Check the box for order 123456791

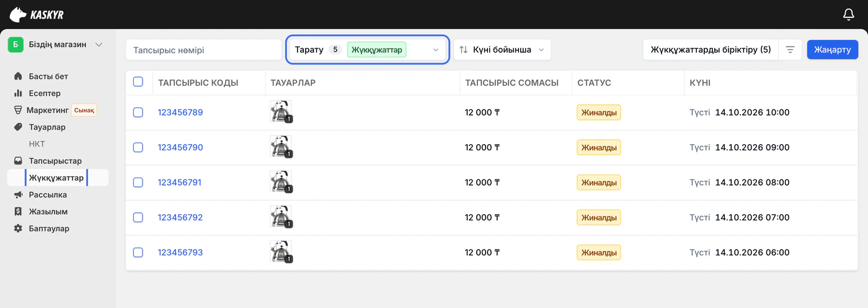coord(138,183)
